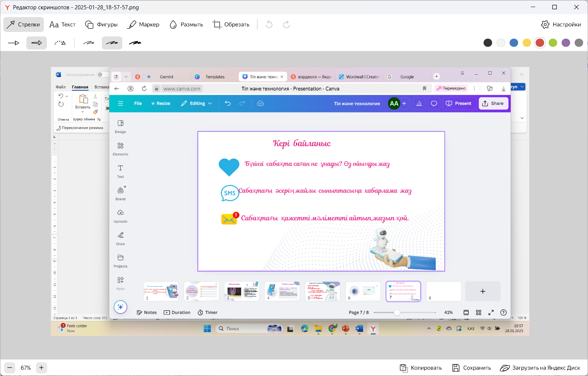Pick the yellow color swatch
The height and width of the screenshot is (376, 588).
coord(527,43)
